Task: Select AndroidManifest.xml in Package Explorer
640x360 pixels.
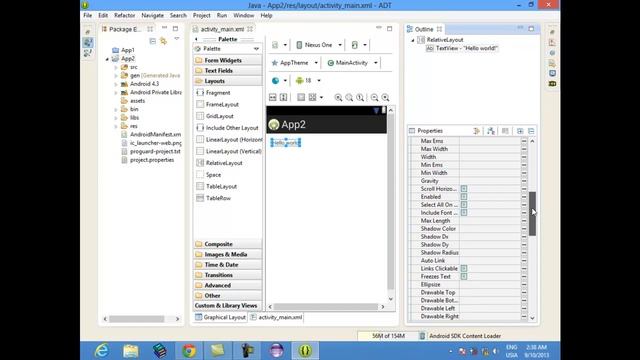Action: point(155,134)
